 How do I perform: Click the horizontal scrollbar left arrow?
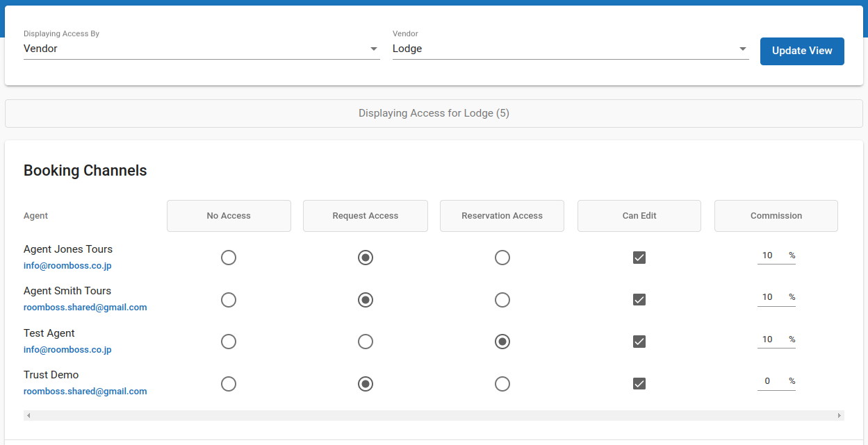28,416
